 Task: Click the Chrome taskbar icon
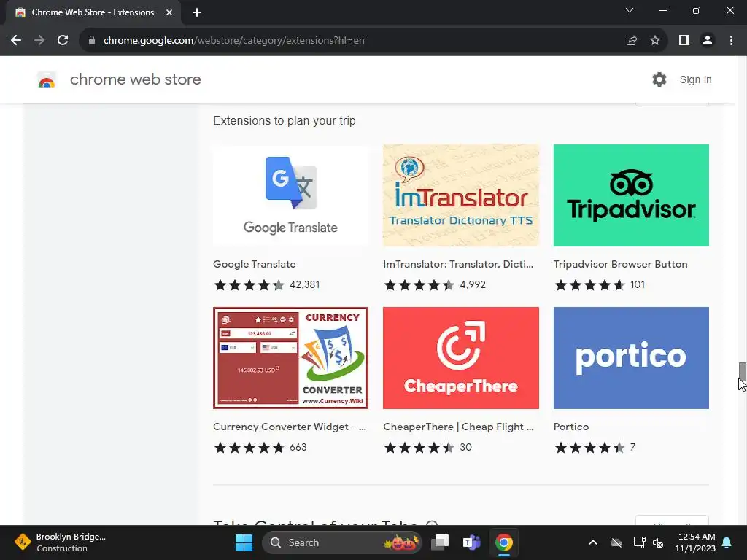pyautogui.click(x=504, y=542)
